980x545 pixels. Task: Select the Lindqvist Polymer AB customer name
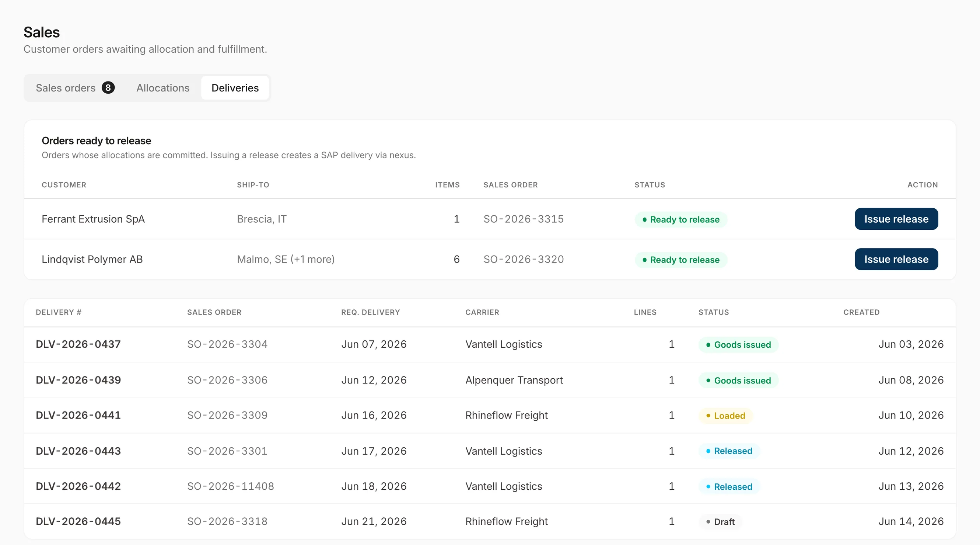92,259
